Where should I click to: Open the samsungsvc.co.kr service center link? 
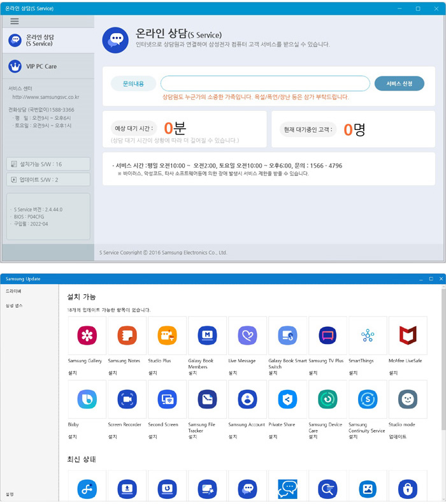(x=46, y=97)
